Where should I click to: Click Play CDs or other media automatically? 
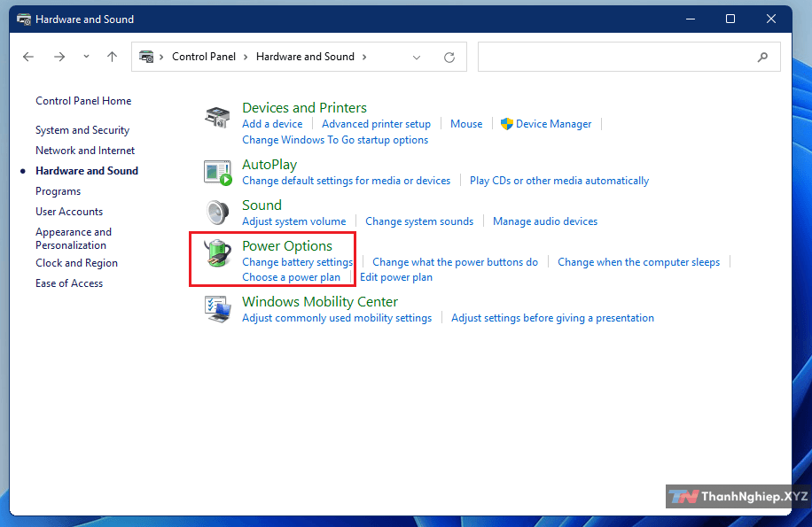click(x=559, y=181)
